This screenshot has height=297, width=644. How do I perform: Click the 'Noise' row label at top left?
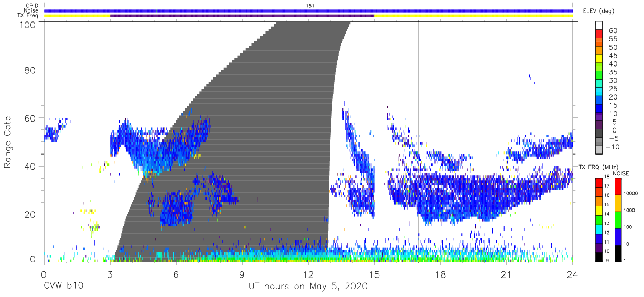click(x=31, y=10)
